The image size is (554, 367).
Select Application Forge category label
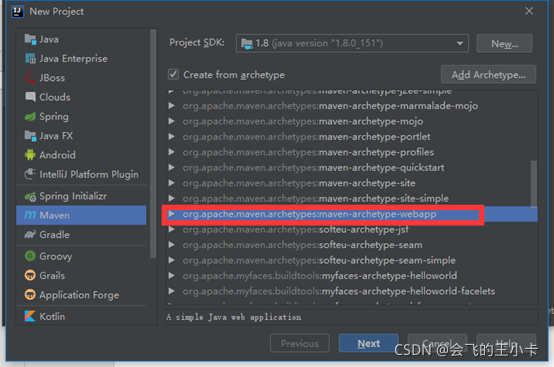[x=79, y=295]
